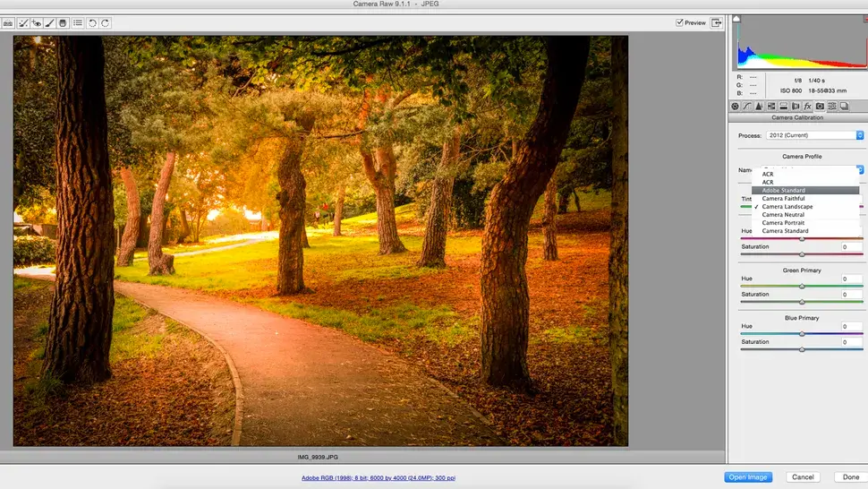Click the Done button
868x489 pixels.
coord(851,476)
